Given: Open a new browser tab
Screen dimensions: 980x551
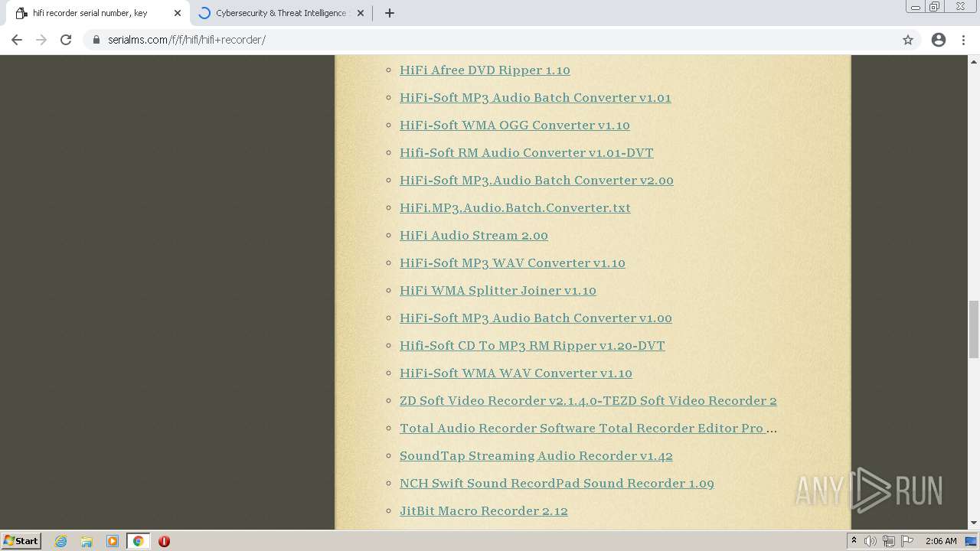Looking at the screenshot, I should click(389, 13).
